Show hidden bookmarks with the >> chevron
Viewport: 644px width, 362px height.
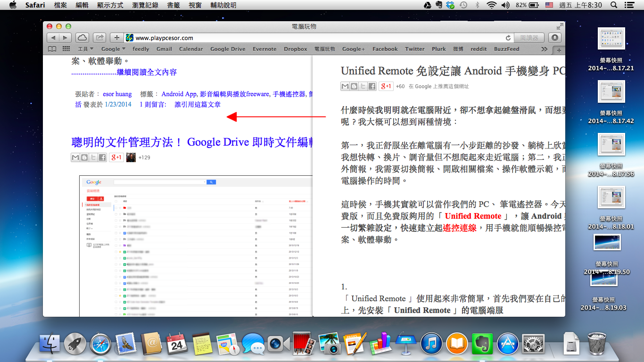click(545, 49)
